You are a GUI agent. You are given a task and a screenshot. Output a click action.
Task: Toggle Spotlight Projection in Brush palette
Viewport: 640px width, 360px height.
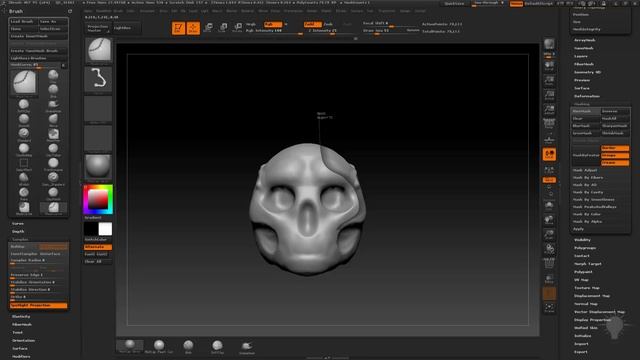pyautogui.click(x=39, y=305)
